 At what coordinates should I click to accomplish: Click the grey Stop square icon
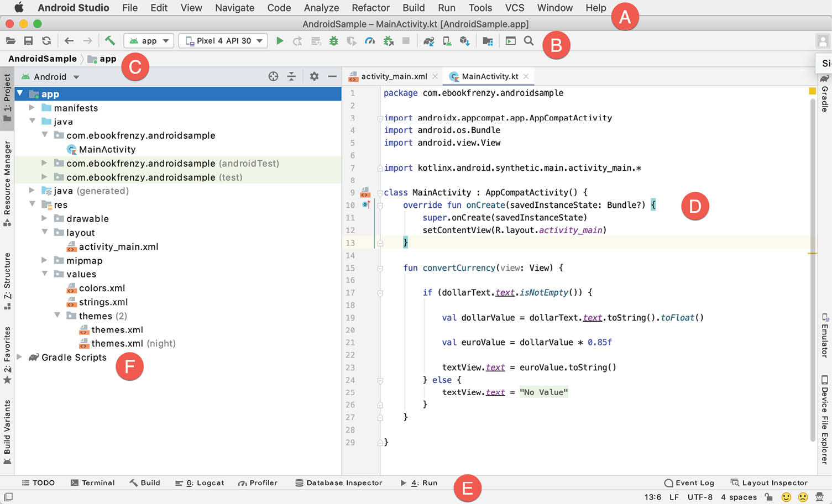coord(406,41)
